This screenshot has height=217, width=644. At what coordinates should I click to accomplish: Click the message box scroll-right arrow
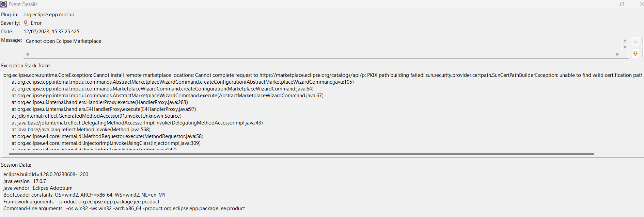click(x=617, y=54)
